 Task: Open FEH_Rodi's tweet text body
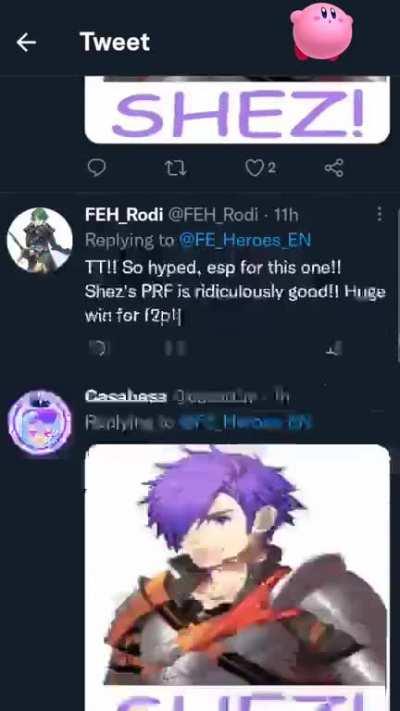pos(235,292)
